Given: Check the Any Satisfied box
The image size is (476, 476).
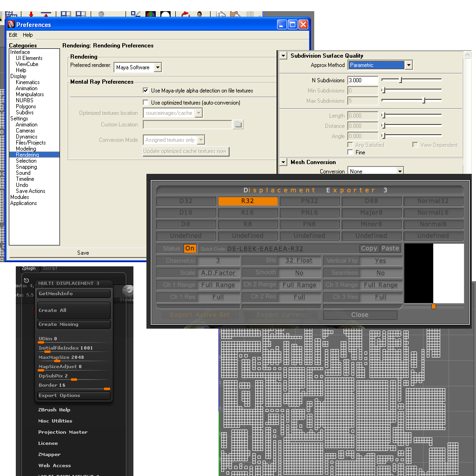Looking at the screenshot, I should click(x=350, y=145).
